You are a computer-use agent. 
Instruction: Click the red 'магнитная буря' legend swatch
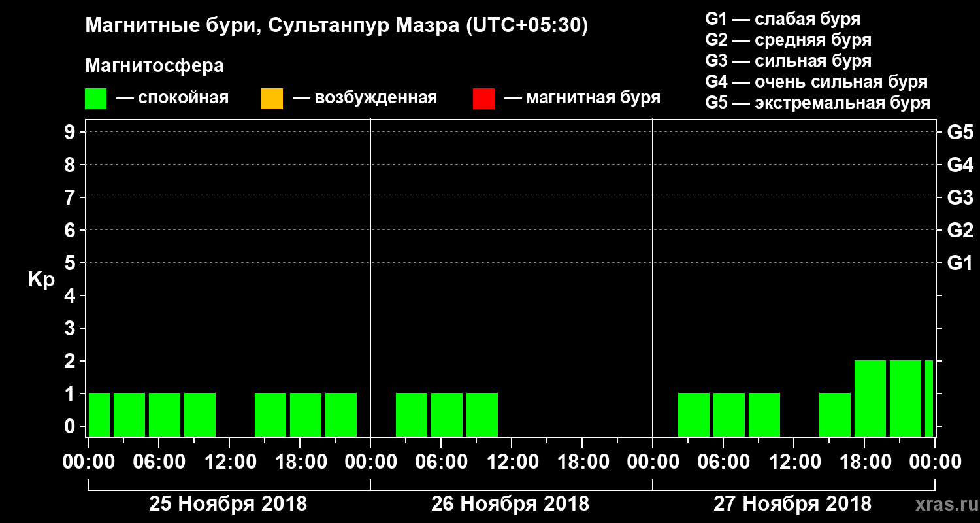(483, 99)
